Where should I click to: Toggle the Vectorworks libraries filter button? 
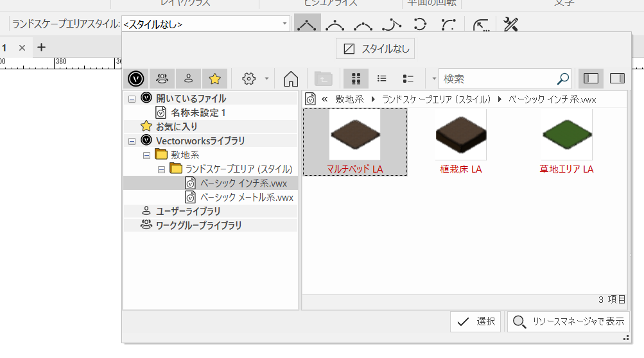pyautogui.click(x=135, y=78)
